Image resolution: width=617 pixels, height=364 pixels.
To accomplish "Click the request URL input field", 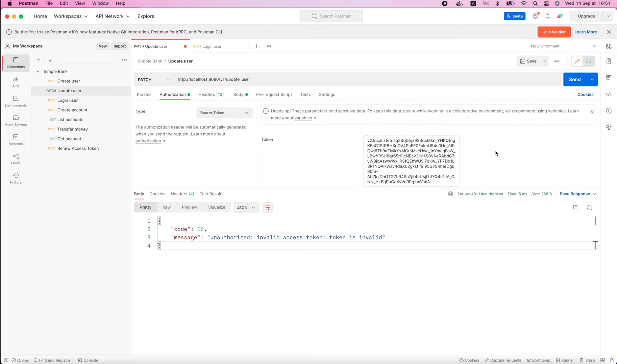I will (367, 79).
